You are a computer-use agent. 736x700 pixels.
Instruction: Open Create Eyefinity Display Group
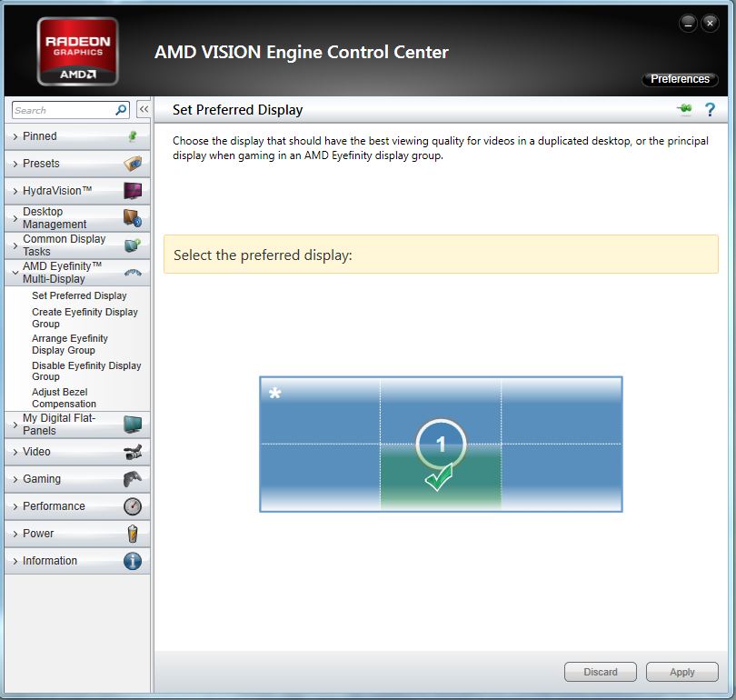(x=85, y=318)
